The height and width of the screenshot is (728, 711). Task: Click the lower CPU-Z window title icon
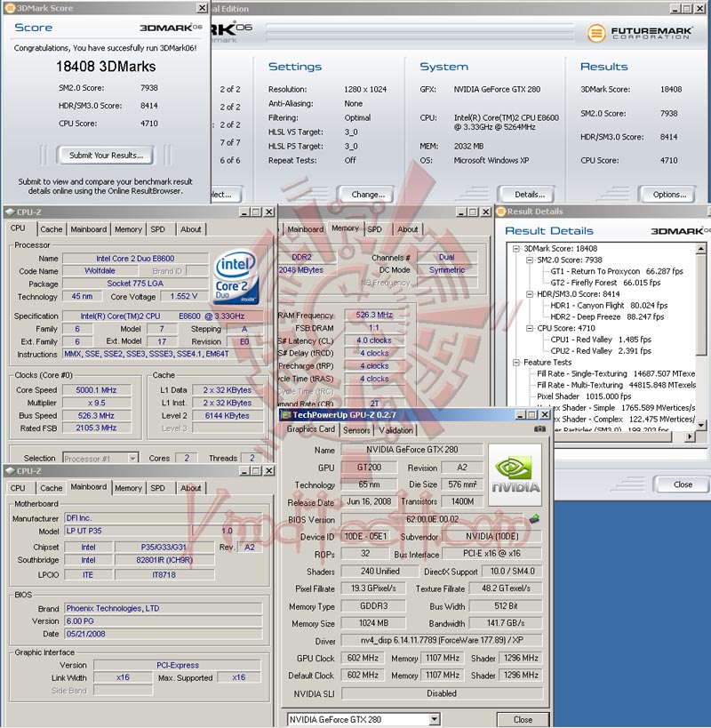(x=10, y=471)
